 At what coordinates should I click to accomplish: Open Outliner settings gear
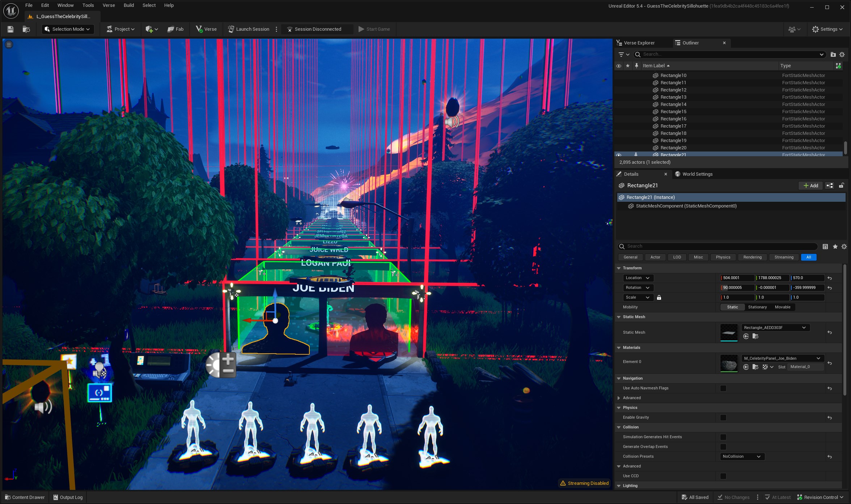click(x=842, y=54)
